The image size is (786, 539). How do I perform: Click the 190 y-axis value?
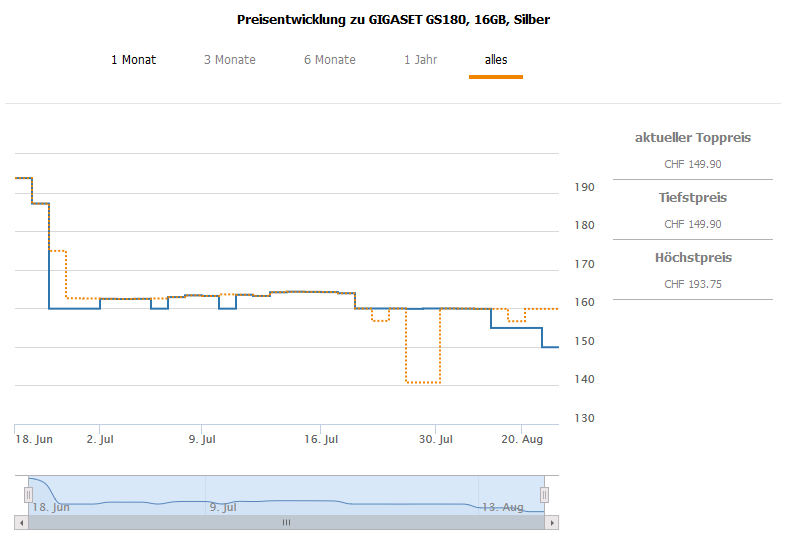point(584,187)
